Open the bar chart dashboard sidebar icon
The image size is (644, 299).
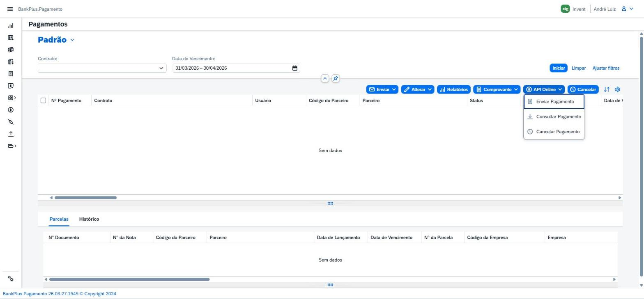coord(11,25)
